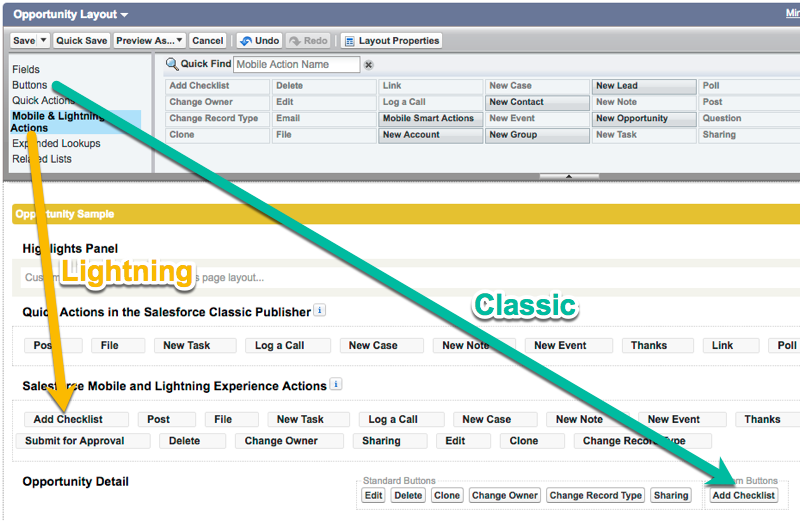800x521 pixels.
Task: Click Quick Save
Action: [x=82, y=40]
